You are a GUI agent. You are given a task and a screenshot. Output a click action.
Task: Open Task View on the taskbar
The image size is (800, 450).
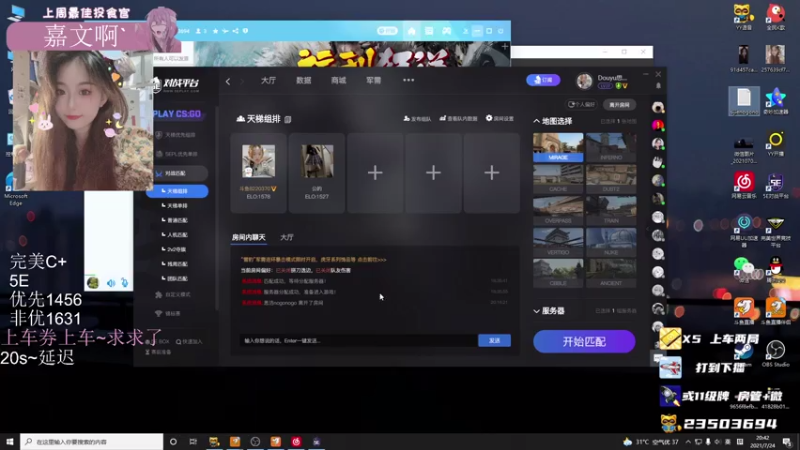193,442
